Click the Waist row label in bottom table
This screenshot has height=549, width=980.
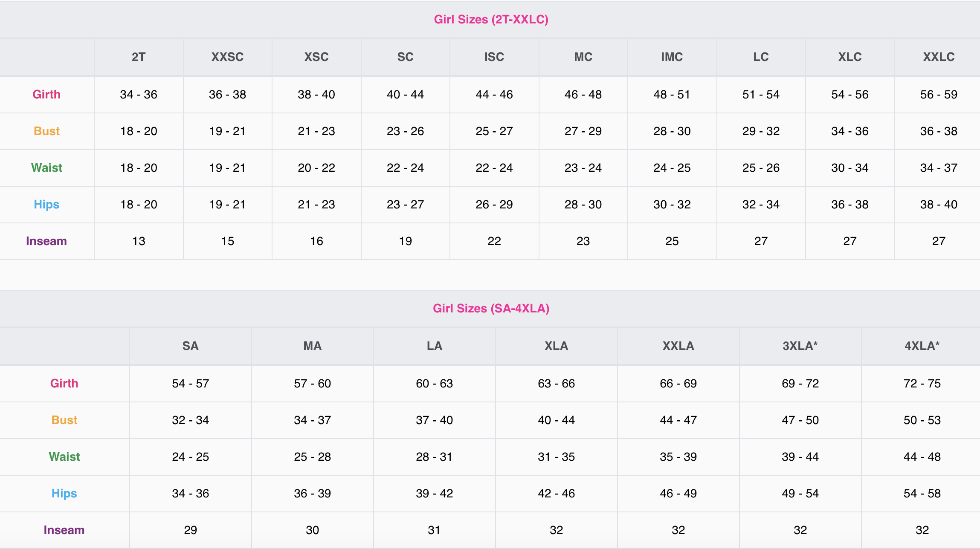(64, 457)
